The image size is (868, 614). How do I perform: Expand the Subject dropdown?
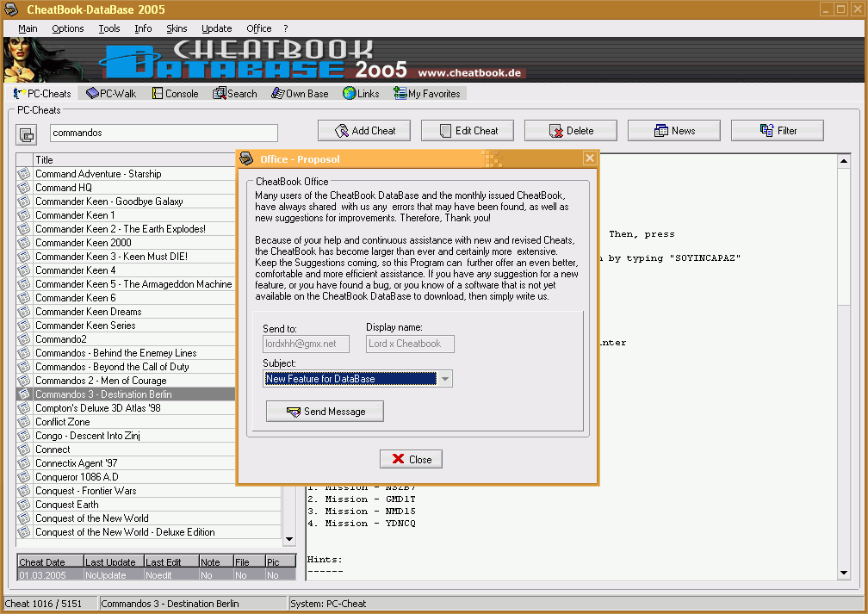click(x=444, y=379)
